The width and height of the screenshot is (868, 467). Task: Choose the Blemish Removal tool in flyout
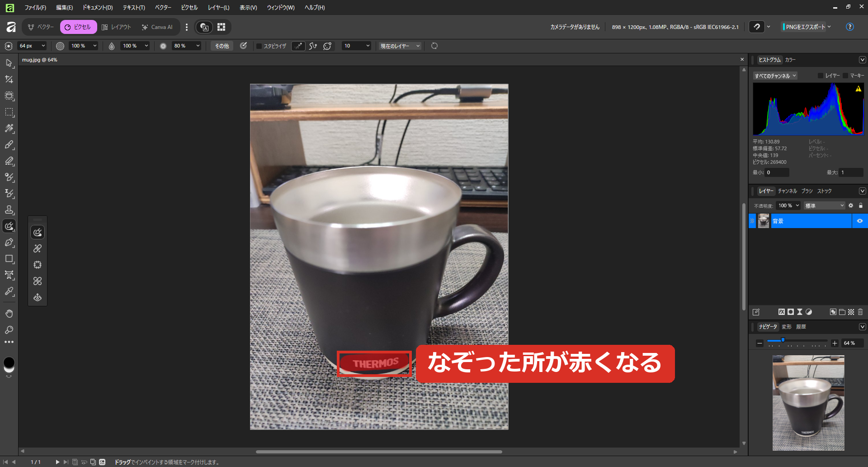point(38,281)
